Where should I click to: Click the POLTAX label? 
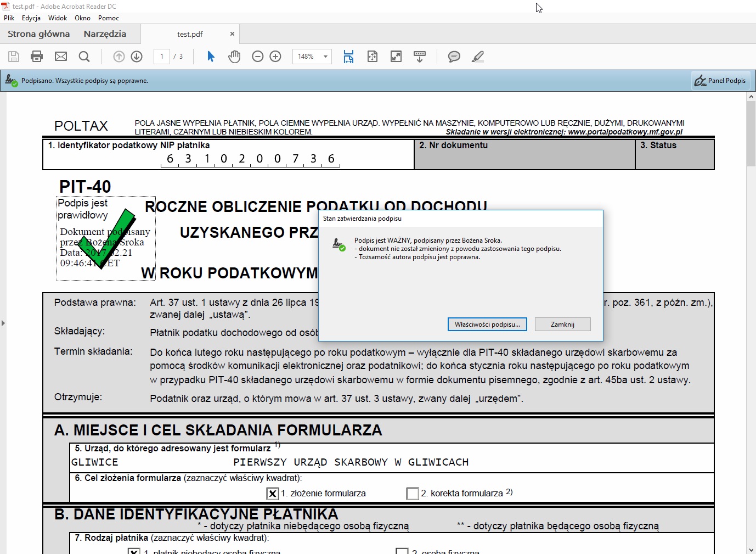click(81, 126)
